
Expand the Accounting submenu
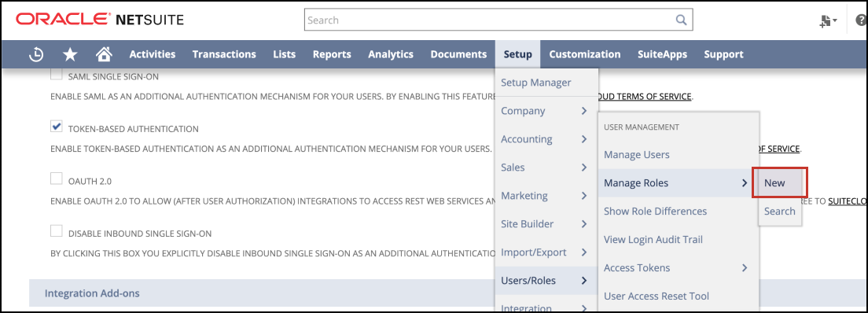(x=546, y=139)
